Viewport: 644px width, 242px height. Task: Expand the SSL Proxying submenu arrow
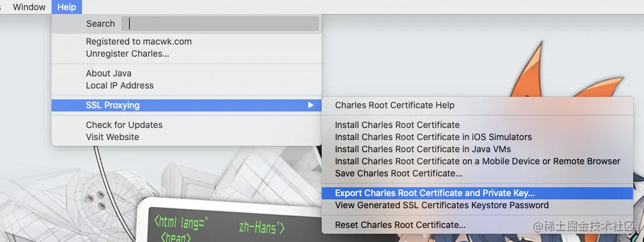point(311,105)
